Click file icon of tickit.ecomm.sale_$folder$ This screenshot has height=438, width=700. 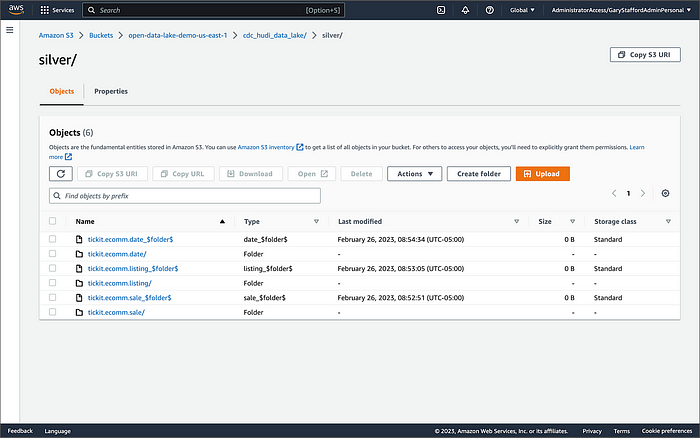(79, 298)
